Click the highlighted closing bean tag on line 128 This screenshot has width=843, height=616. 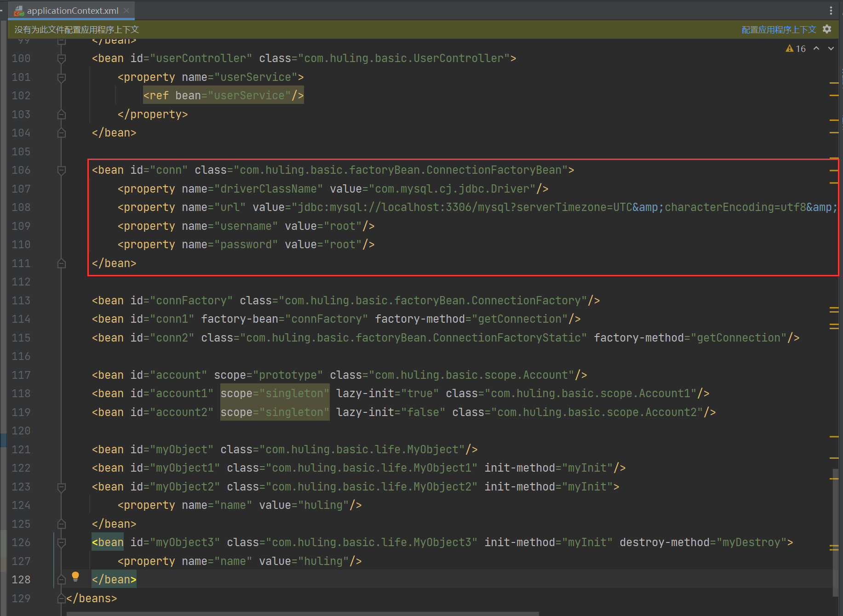114,580
